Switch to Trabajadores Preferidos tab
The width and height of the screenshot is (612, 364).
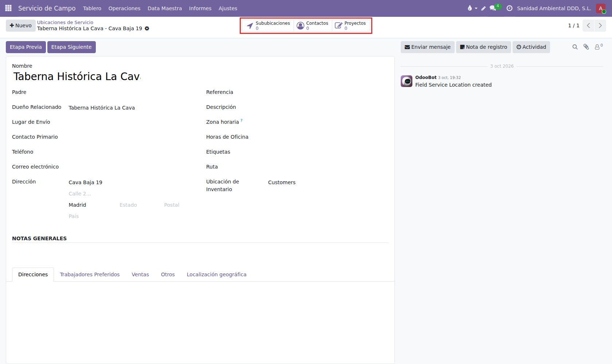(90, 274)
